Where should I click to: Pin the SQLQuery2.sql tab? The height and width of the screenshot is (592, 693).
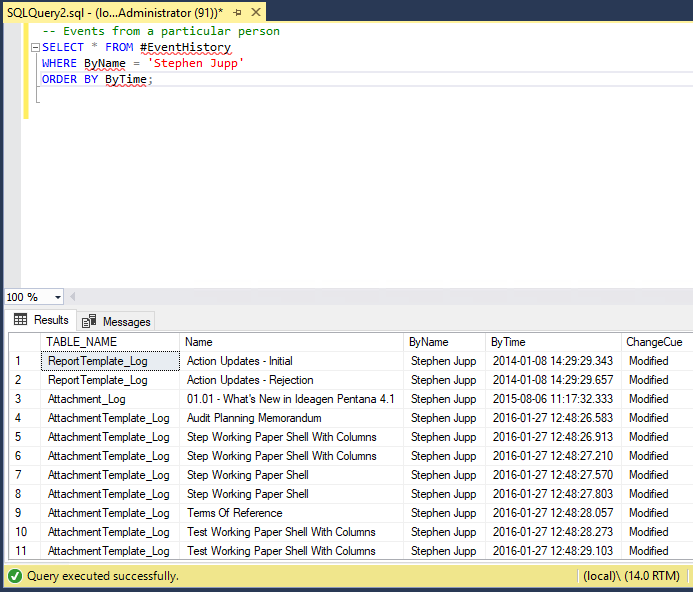pyautogui.click(x=237, y=13)
